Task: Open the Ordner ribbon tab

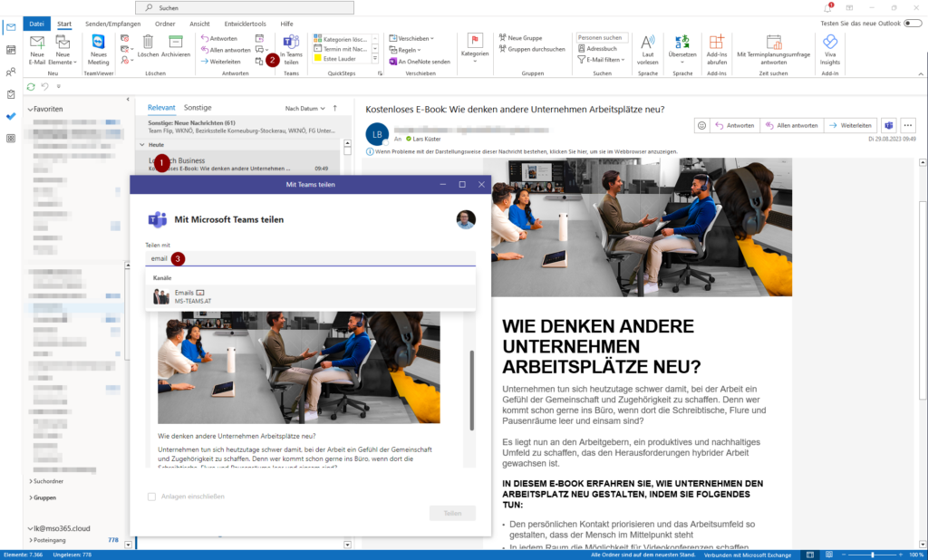Action: click(x=165, y=24)
